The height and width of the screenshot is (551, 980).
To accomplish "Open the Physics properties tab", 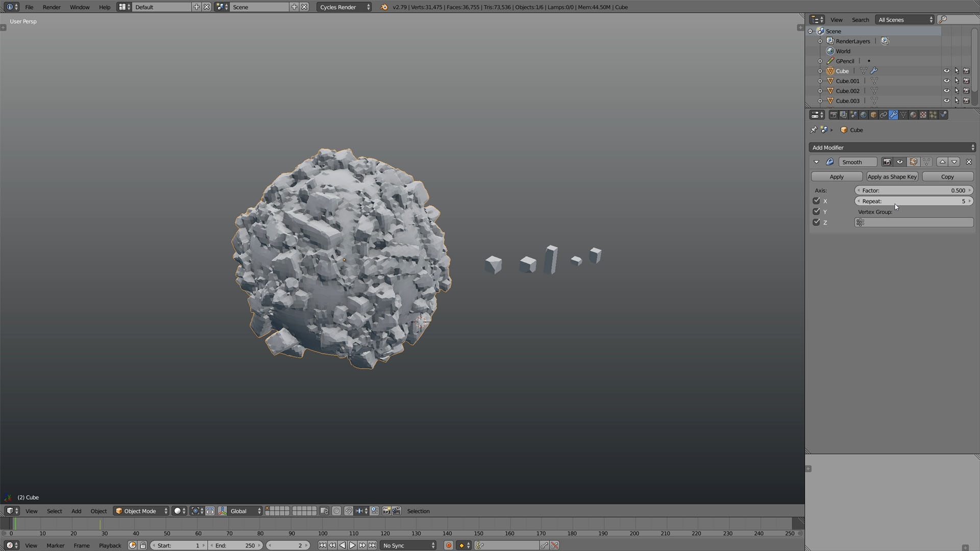I will tap(943, 115).
